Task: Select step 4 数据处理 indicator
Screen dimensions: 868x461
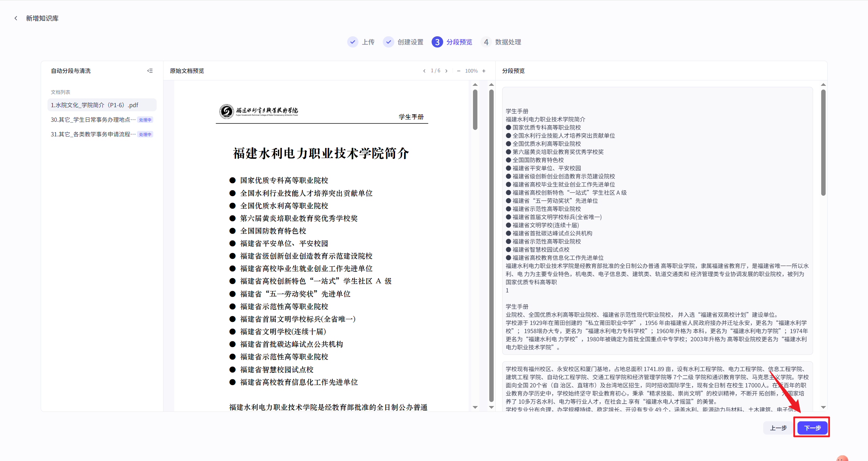Action: tap(486, 42)
